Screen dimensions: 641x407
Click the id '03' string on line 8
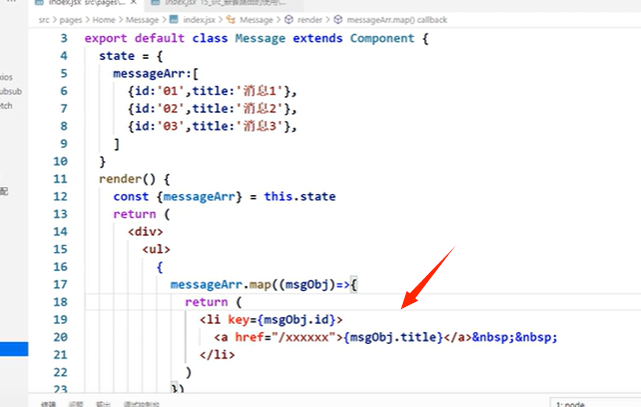(x=170, y=126)
